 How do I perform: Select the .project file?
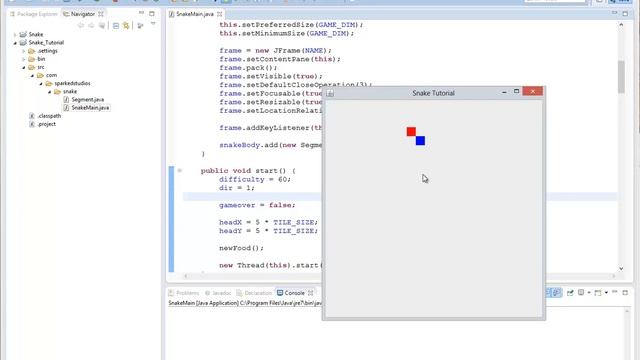(x=42, y=124)
